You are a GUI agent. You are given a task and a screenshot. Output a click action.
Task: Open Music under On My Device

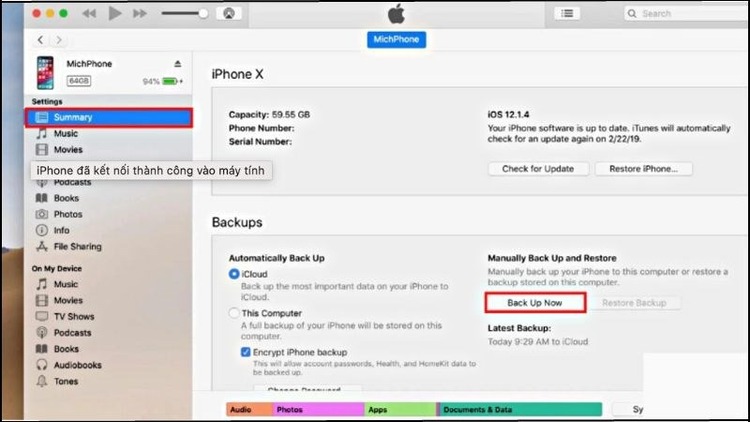click(x=66, y=284)
